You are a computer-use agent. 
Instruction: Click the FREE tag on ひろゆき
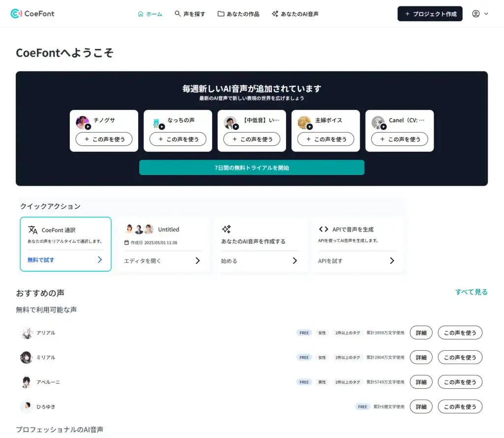click(363, 407)
